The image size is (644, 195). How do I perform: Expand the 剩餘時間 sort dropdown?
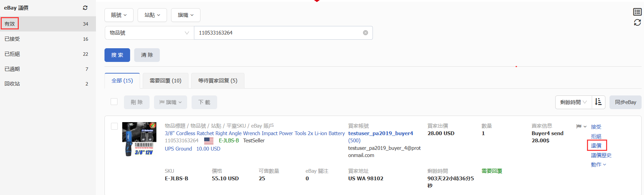click(x=573, y=102)
